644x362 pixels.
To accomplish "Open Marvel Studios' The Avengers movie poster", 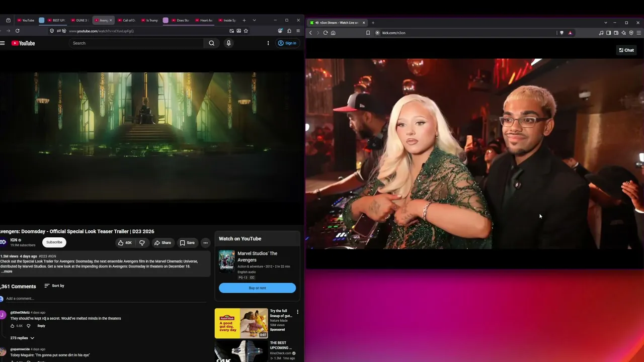I will pyautogui.click(x=226, y=260).
